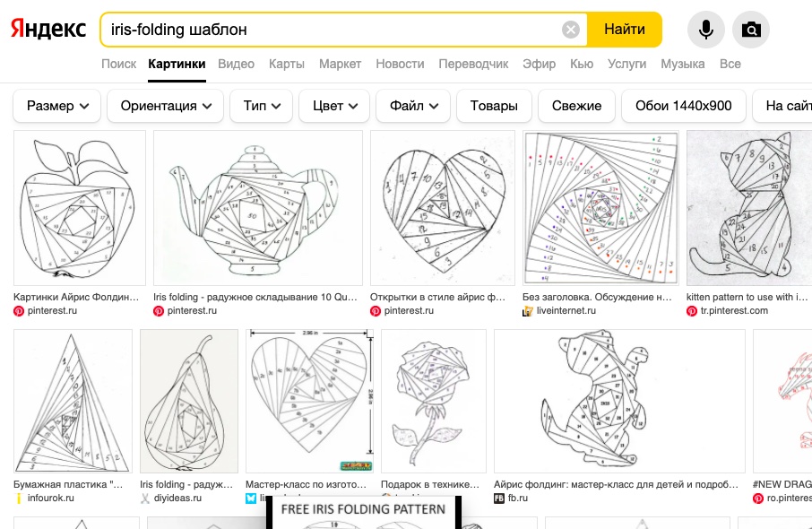Toggle the Товары filter
The image size is (812, 529).
click(x=494, y=106)
